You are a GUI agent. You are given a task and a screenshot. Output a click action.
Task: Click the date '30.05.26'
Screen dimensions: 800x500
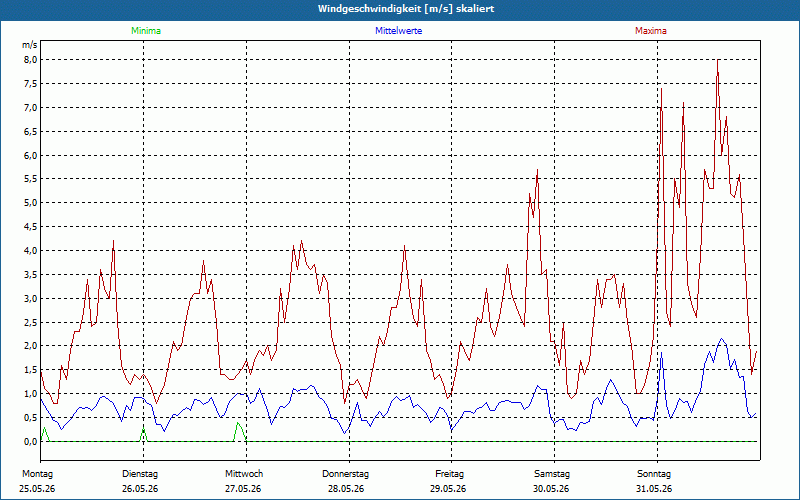pyautogui.click(x=552, y=489)
